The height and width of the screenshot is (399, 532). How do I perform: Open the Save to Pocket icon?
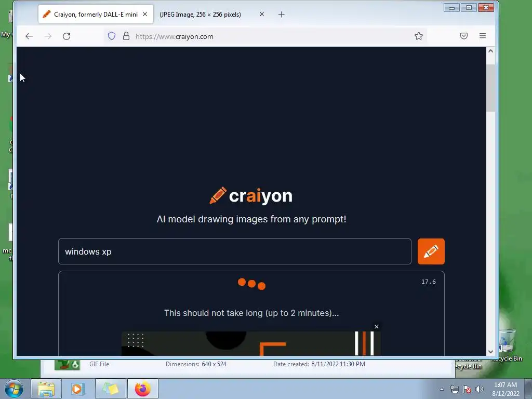click(464, 36)
